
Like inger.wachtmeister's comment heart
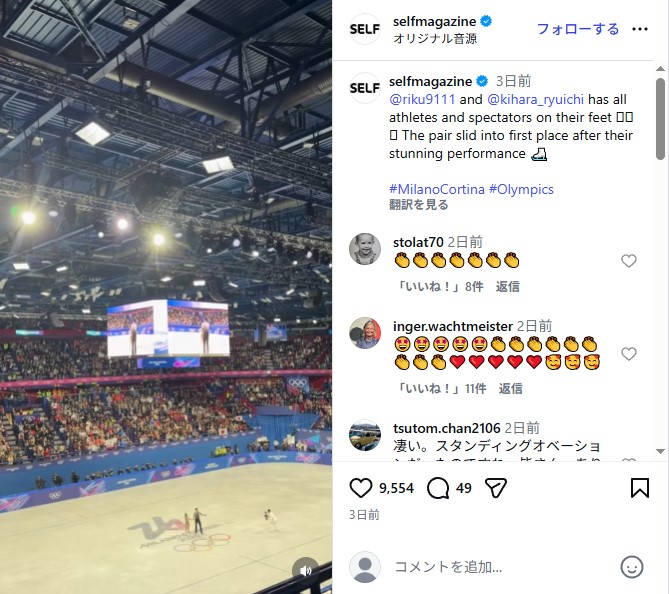point(628,354)
